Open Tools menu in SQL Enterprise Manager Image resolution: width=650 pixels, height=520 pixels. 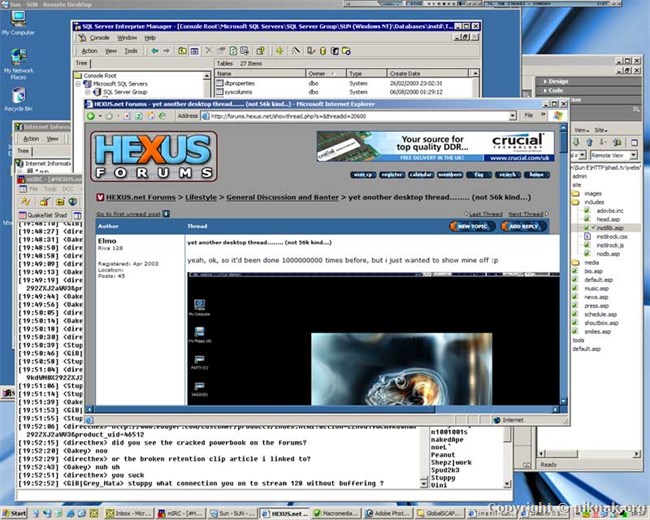coord(131,51)
